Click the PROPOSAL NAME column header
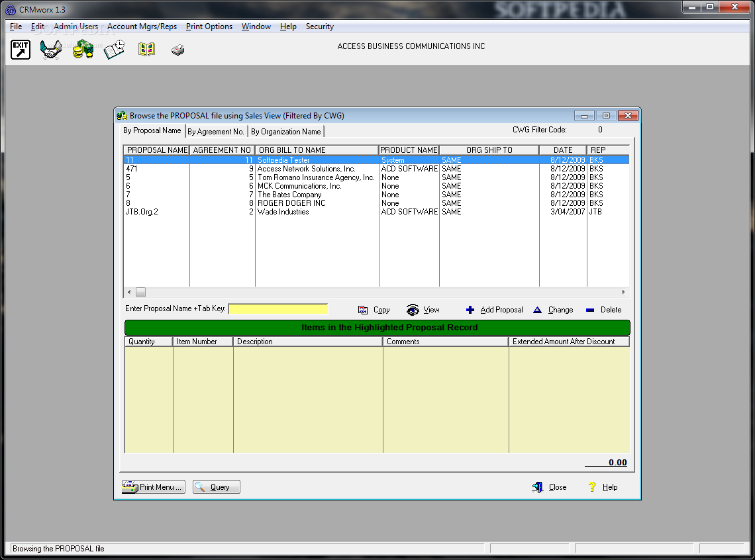 [x=156, y=150]
